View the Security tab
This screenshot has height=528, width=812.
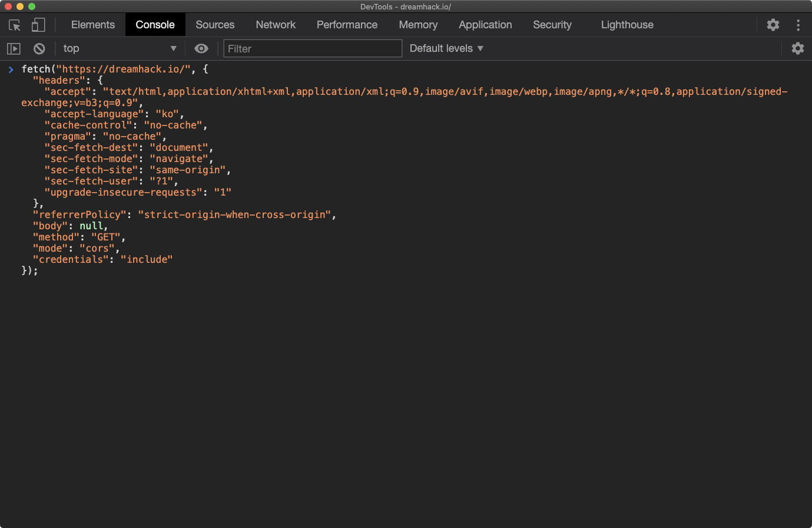pos(552,25)
